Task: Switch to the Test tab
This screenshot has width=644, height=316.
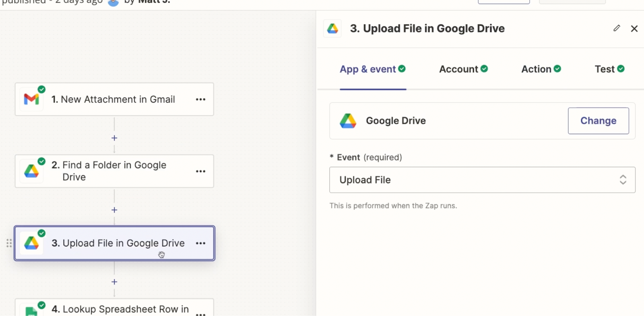Action: click(609, 69)
